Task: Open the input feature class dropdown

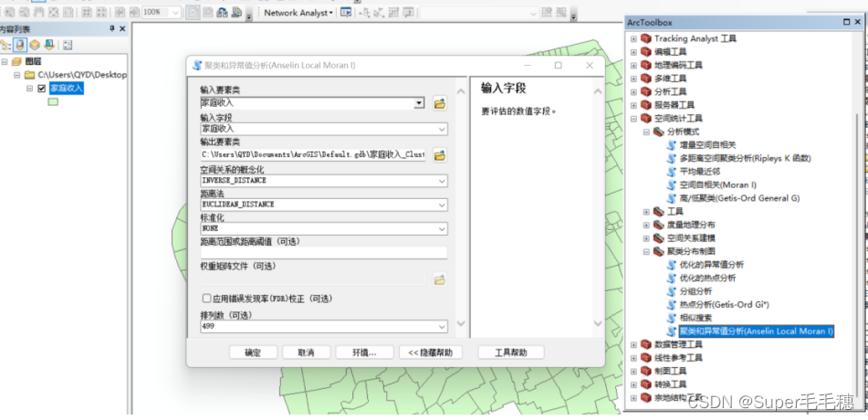Action: (x=419, y=103)
